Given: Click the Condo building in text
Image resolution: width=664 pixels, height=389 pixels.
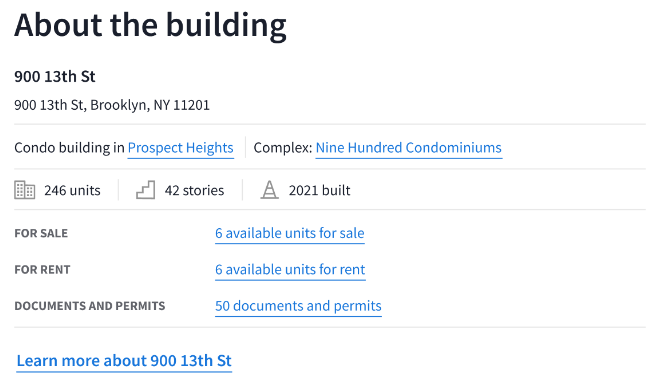Looking at the screenshot, I should [x=69, y=148].
